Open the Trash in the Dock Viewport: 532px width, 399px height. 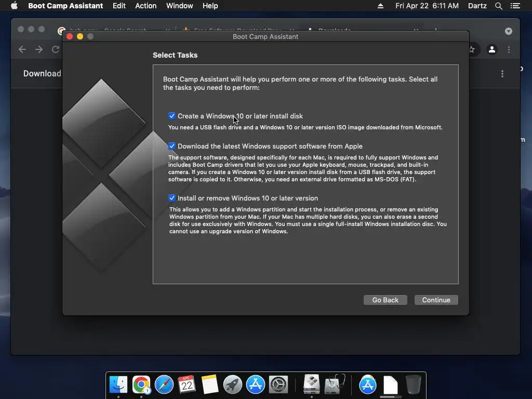click(413, 384)
